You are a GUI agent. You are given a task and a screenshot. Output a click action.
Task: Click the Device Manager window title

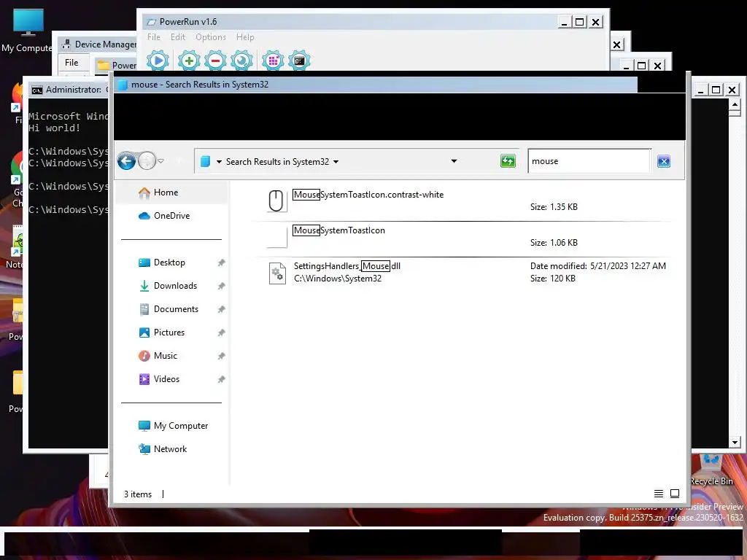tap(105, 44)
